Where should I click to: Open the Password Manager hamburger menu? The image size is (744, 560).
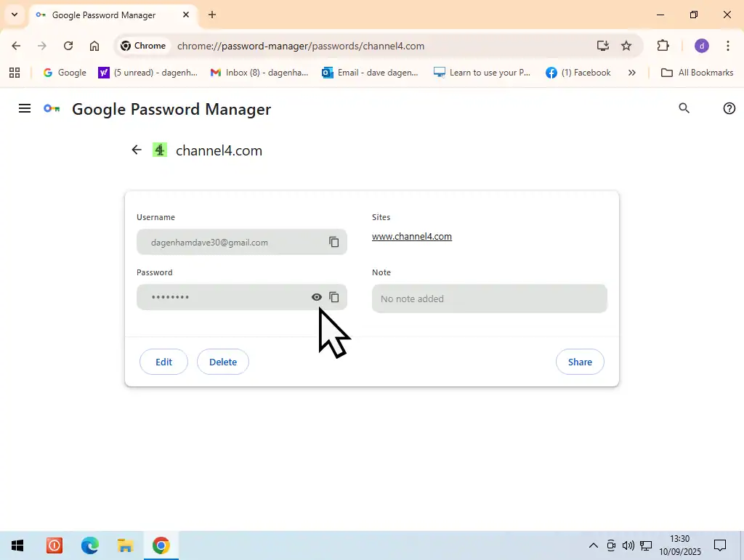(x=25, y=109)
